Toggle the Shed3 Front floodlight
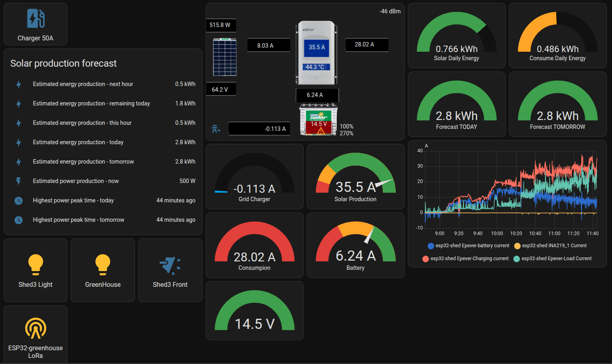The width and height of the screenshot is (612, 364). point(170,265)
